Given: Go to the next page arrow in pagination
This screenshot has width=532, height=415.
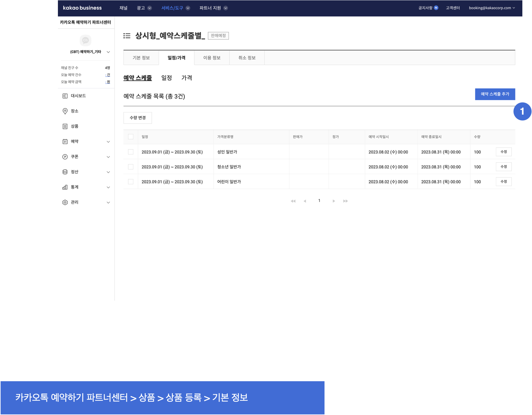Looking at the screenshot, I should pos(334,201).
